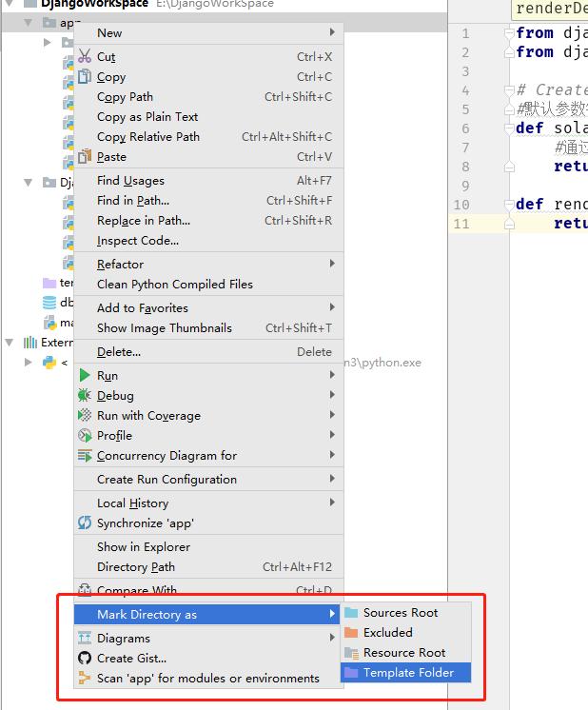Click line number 11 in gutter

point(461,224)
